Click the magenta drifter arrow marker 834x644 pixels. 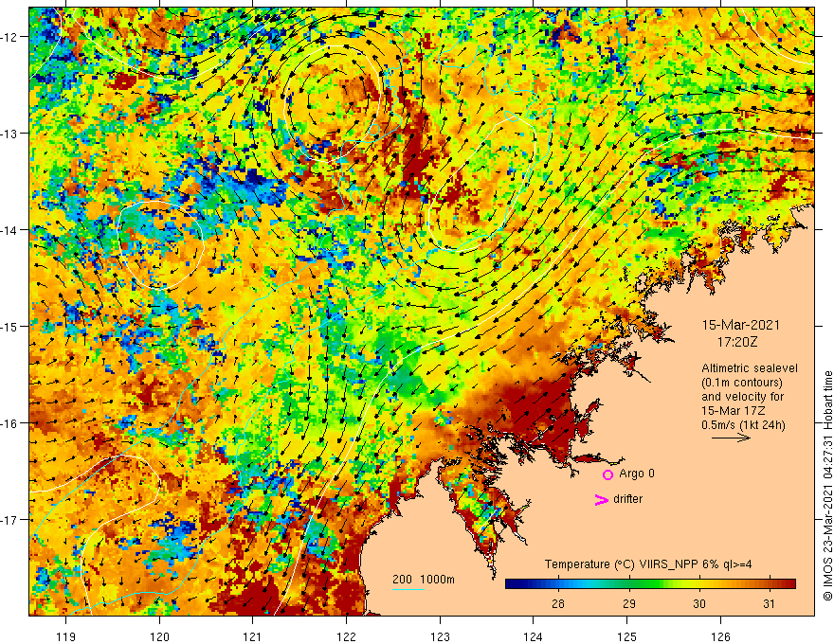point(602,499)
